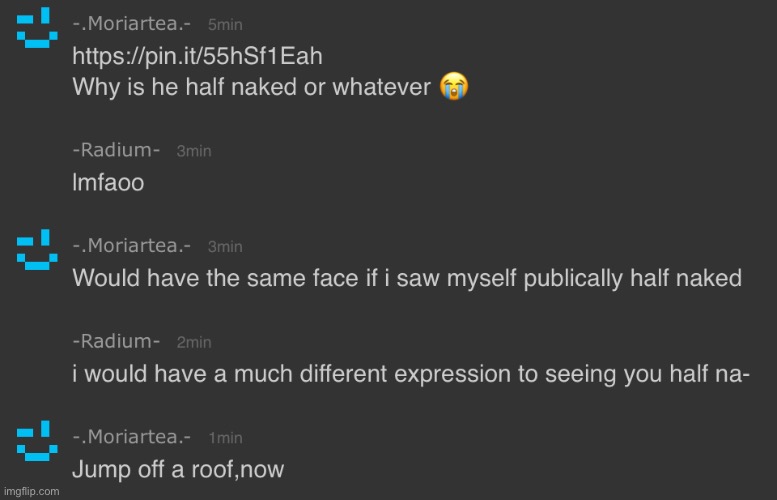
Task: Click the 3min timestamp next to -Radium-
Action: click(x=194, y=151)
